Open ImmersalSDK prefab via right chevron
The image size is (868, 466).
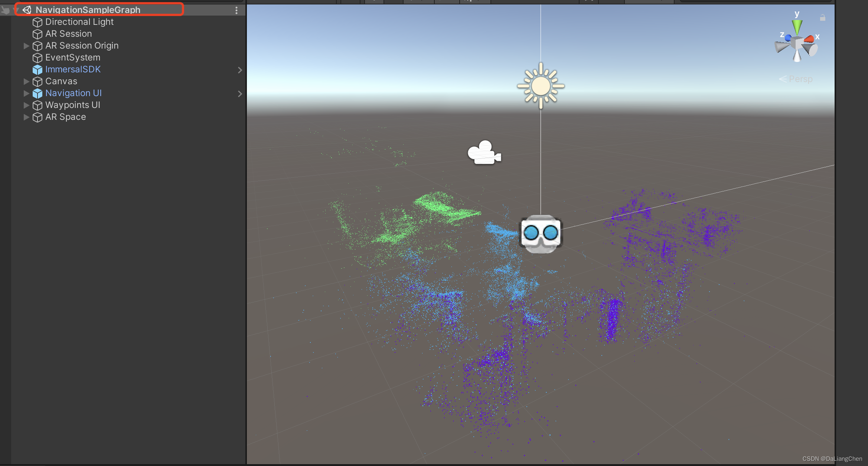click(240, 70)
